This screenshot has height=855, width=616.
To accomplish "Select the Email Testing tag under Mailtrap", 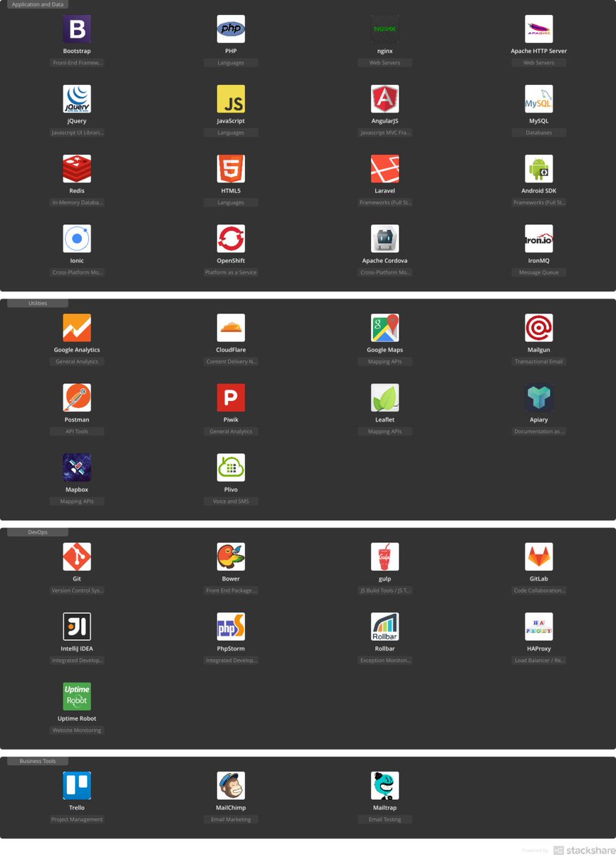I will click(x=385, y=819).
